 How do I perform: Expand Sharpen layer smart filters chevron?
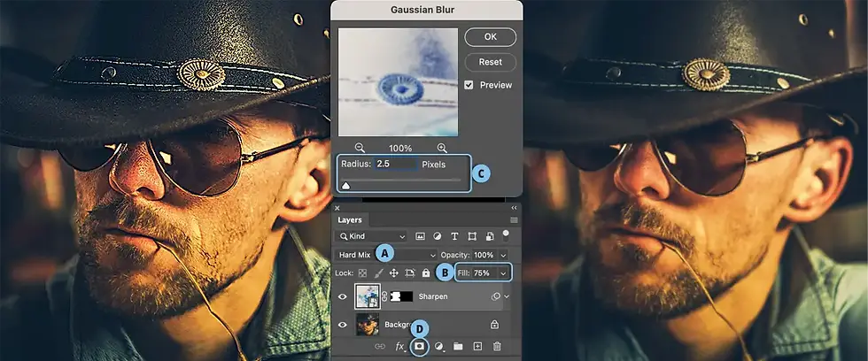coord(507,297)
